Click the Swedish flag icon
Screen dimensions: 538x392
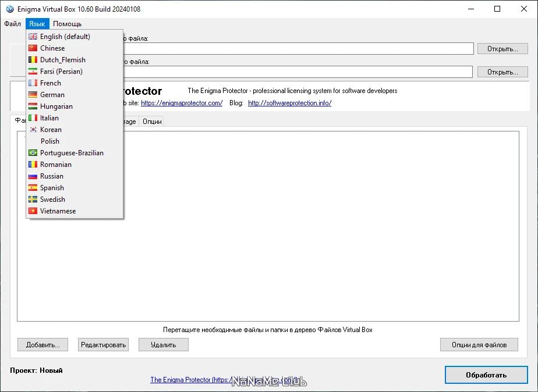(33, 199)
